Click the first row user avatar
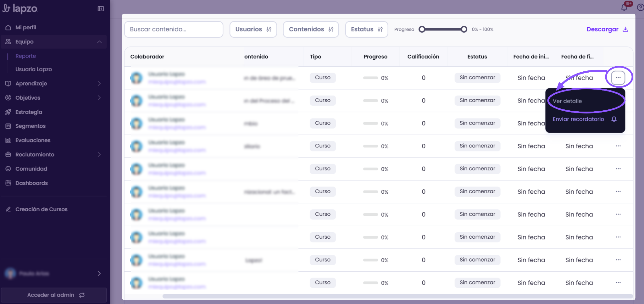Viewport: 644px width, 304px height. coord(136,78)
